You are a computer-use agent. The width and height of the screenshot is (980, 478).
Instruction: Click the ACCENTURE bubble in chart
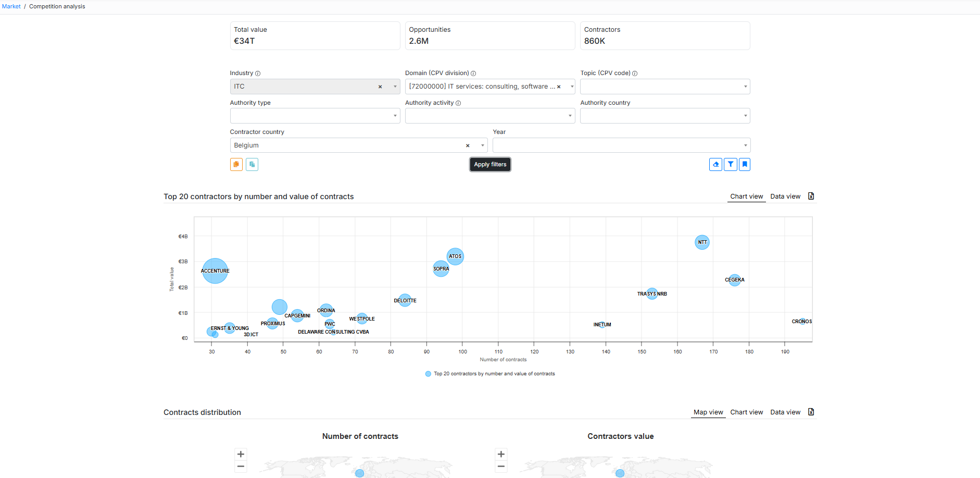215,271
